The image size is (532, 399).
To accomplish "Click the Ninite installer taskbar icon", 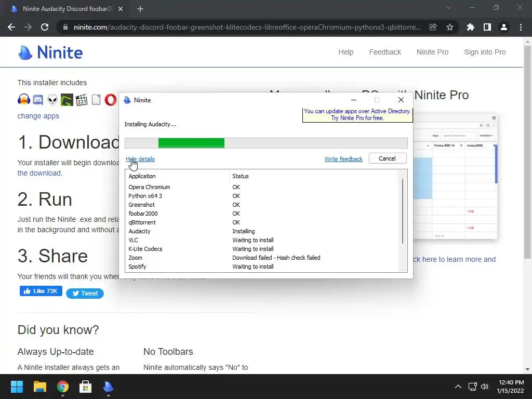I will click(108, 387).
